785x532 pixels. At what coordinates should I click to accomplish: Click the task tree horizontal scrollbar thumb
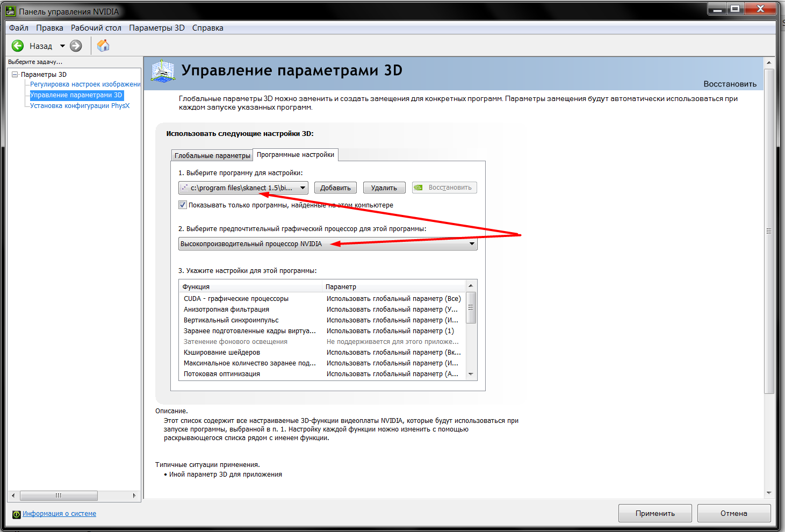point(59,495)
